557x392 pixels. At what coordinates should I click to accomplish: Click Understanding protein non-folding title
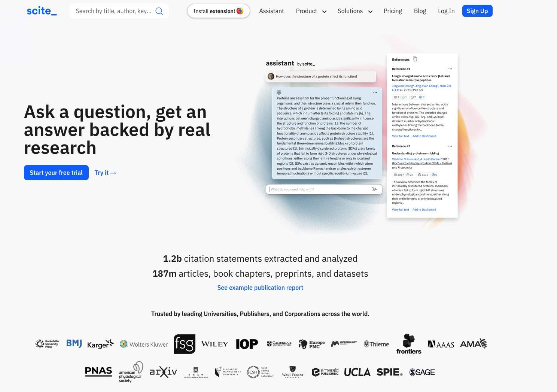point(416,153)
